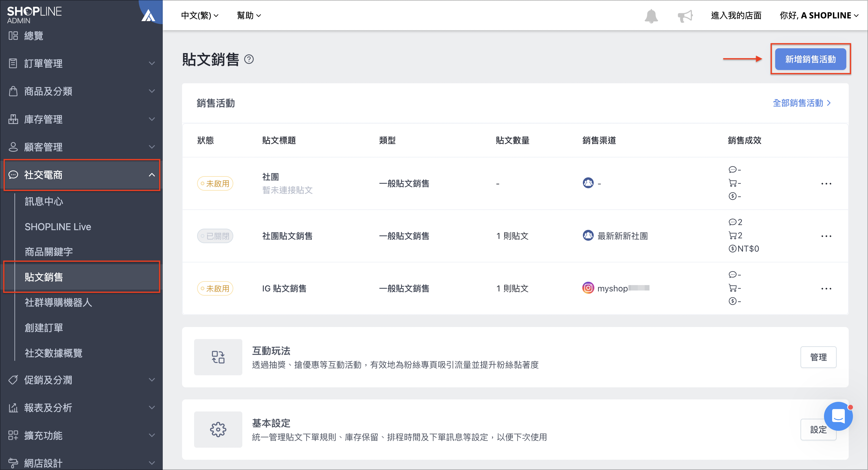Image resolution: width=868 pixels, height=470 pixels.
Task: Click the 顧客管理 person icon
Action: (x=13, y=147)
